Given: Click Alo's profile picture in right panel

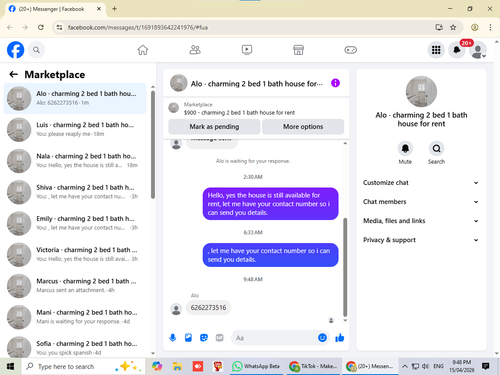Looking at the screenshot, I should 421,91.
